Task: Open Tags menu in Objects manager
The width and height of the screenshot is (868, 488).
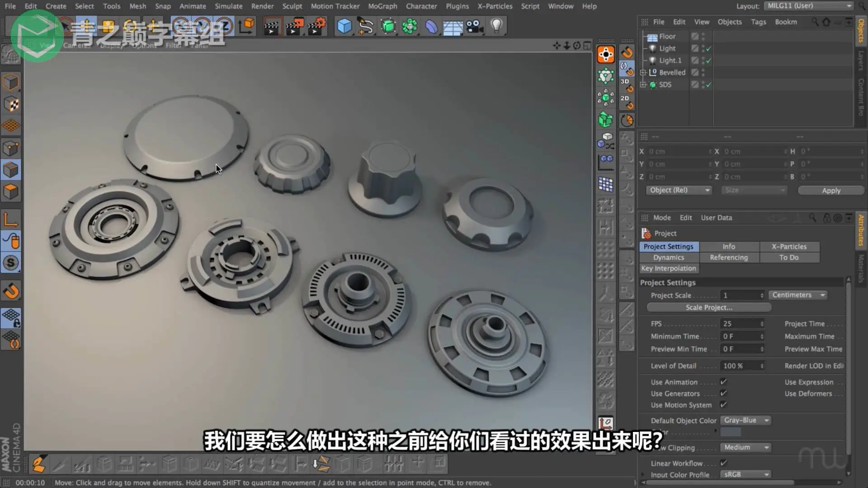Action: 759,22
